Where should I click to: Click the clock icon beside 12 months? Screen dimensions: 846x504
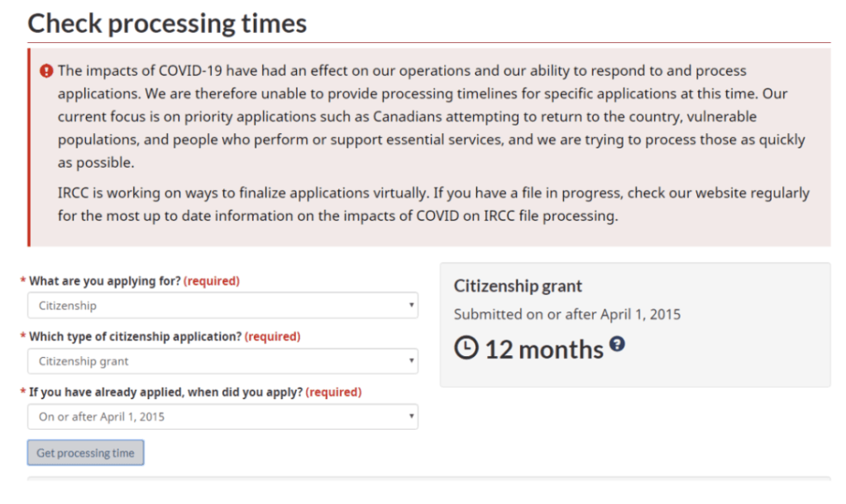466,348
